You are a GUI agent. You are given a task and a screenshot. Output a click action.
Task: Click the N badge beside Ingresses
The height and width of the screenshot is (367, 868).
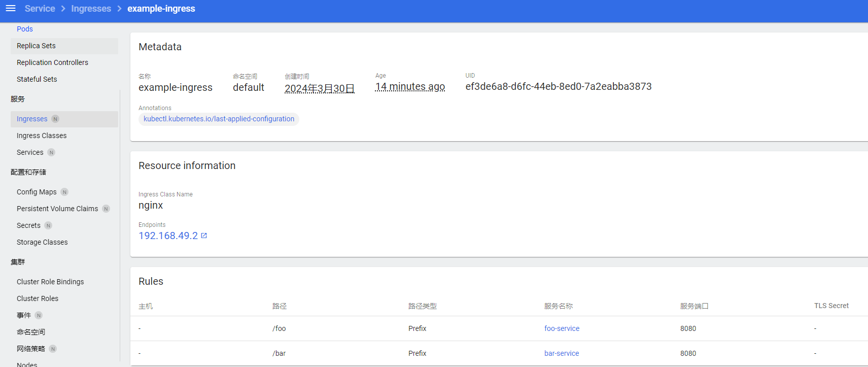pos(55,119)
